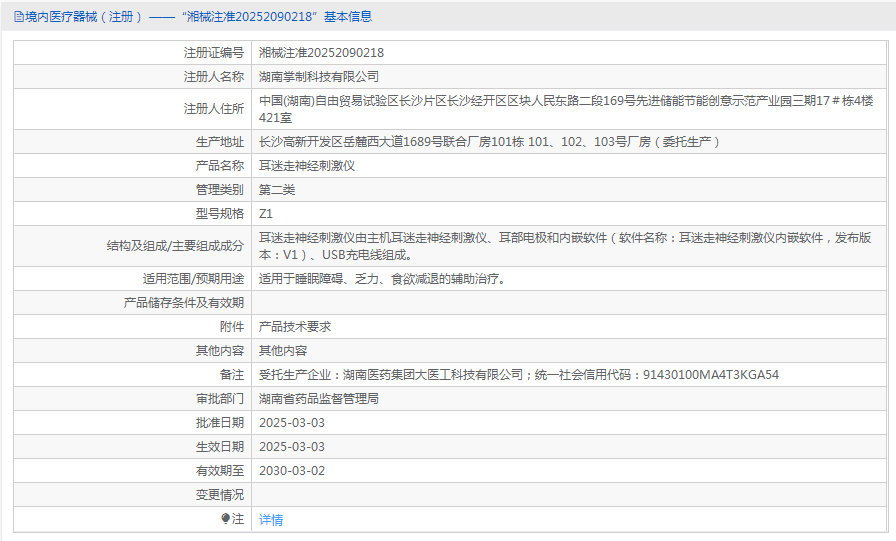896x541 pixels.
Task: Click the 产品储存条件及有效期 label
Action: [x=184, y=303]
